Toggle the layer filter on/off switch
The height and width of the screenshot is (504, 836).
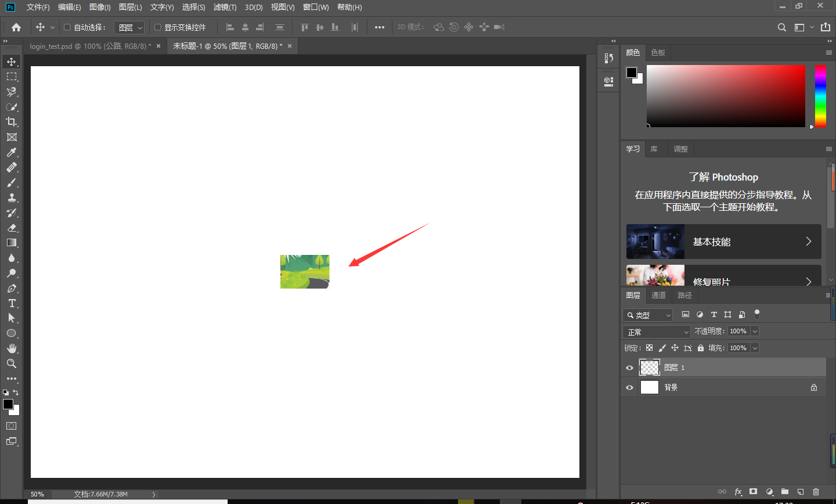(757, 314)
